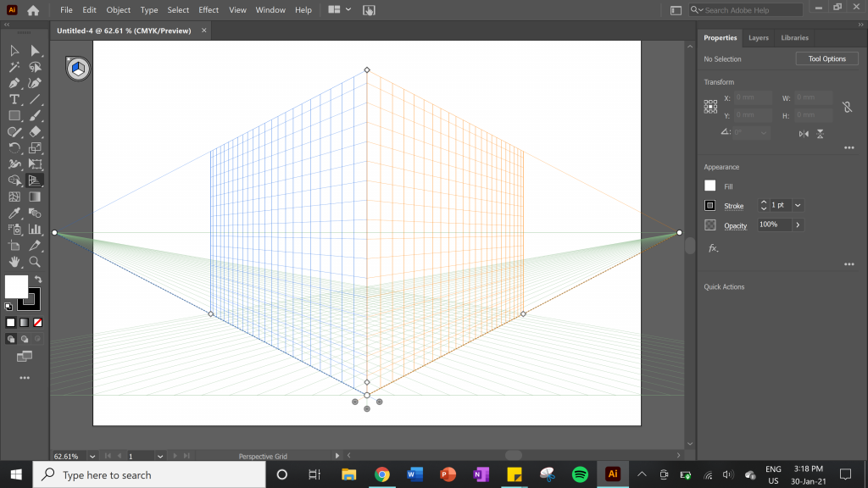Enable Draw Normal mode

coord(10,339)
